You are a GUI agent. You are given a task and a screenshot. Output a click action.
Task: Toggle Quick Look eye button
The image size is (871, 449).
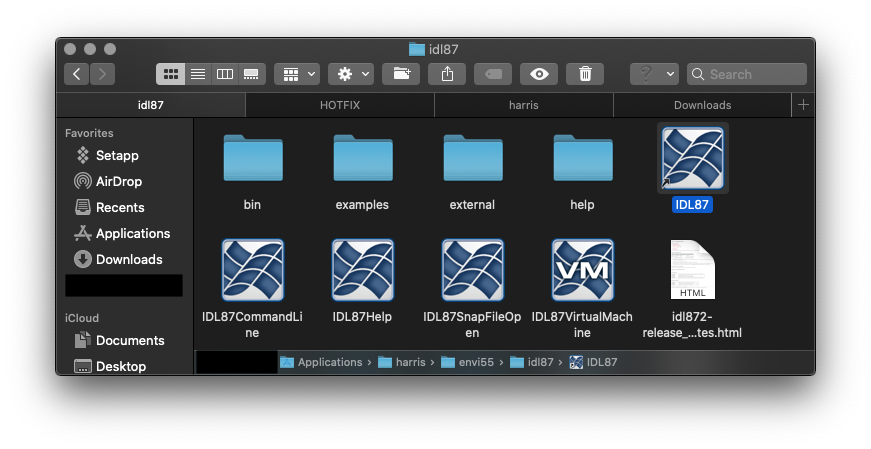[539, 74]
